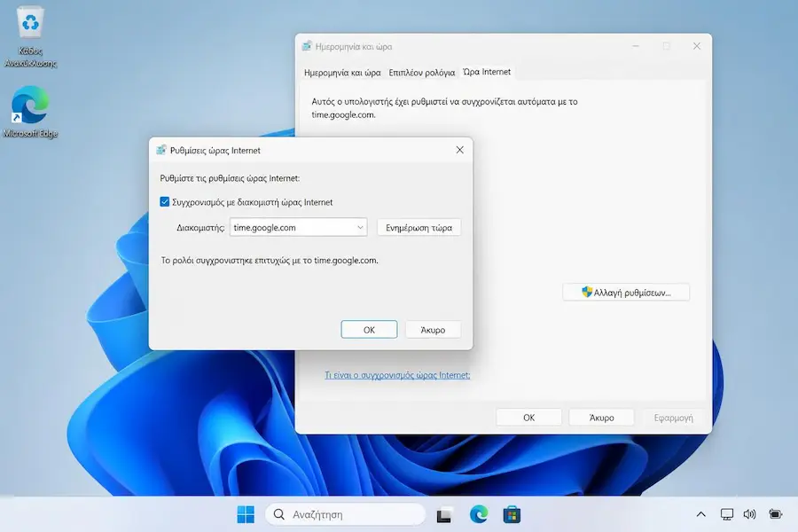Switch to the Ημερομηνία και ώρα tab
The width and height of the screenshot is (798, 532).
(342, 73)
